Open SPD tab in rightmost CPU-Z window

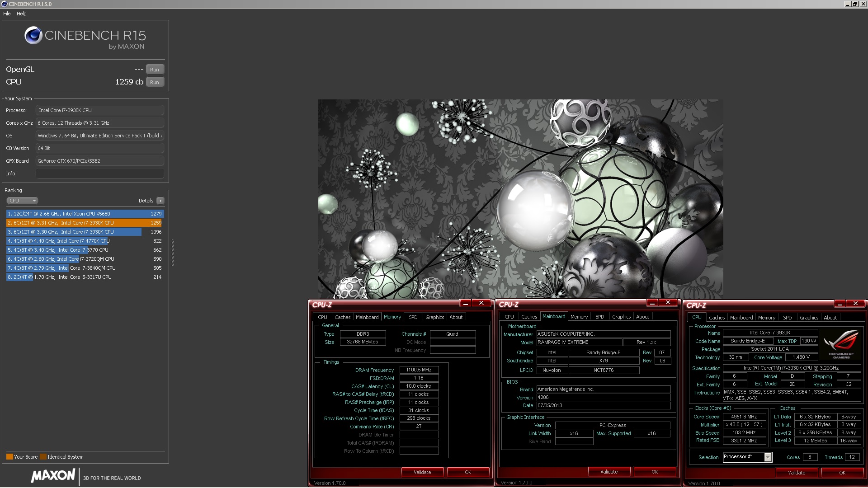788,318
